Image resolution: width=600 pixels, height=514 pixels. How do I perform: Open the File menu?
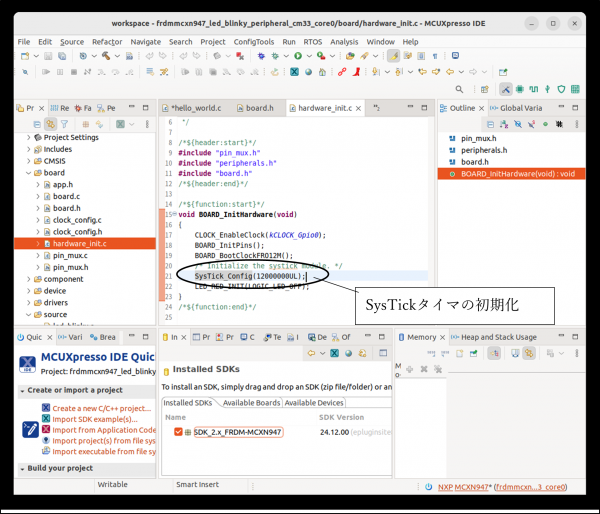coord(24,42)
